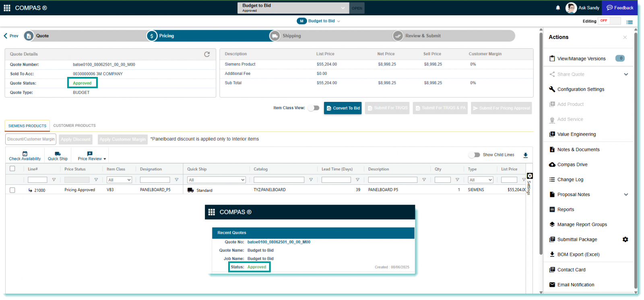Click the Prev navigation link

[11, 36]
